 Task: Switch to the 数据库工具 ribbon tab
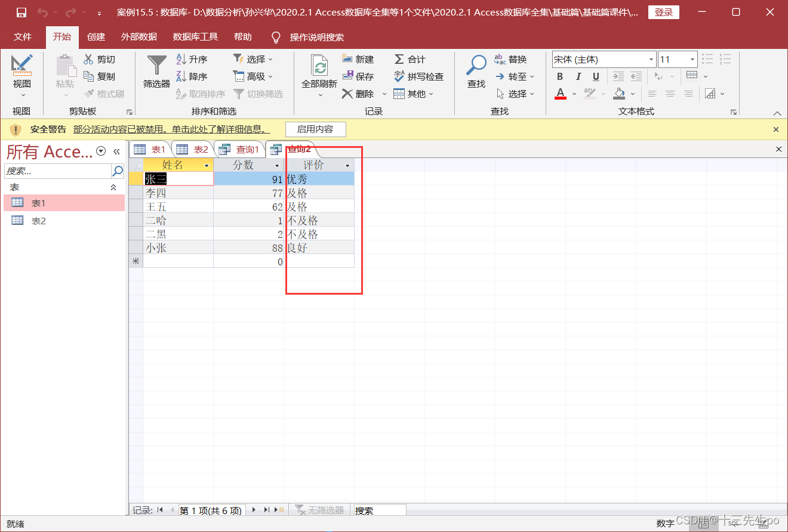[x=195, y=37]
